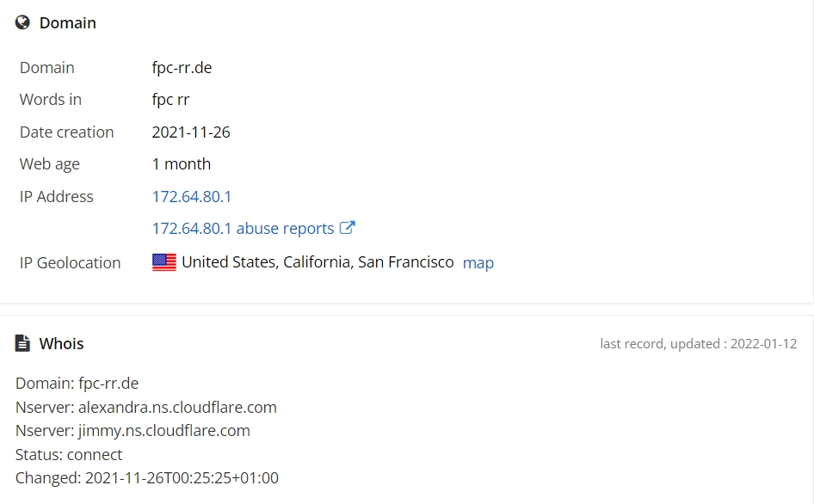814x504 pixels.
Task: Click the Changed timestamp line in Whois
Action: (147, 478)
